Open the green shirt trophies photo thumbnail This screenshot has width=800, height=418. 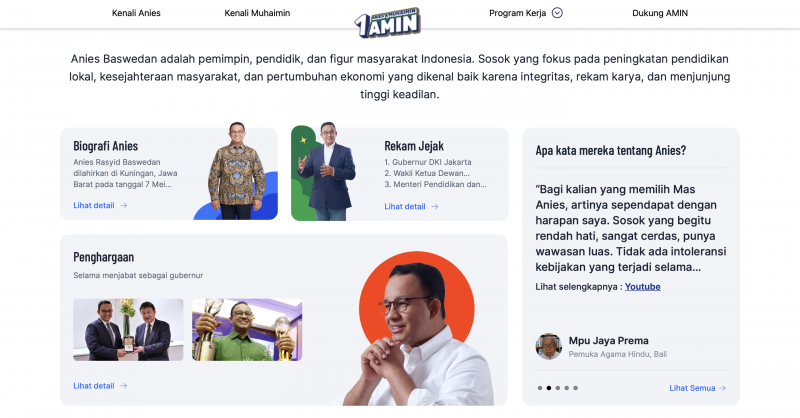[247, 330]
